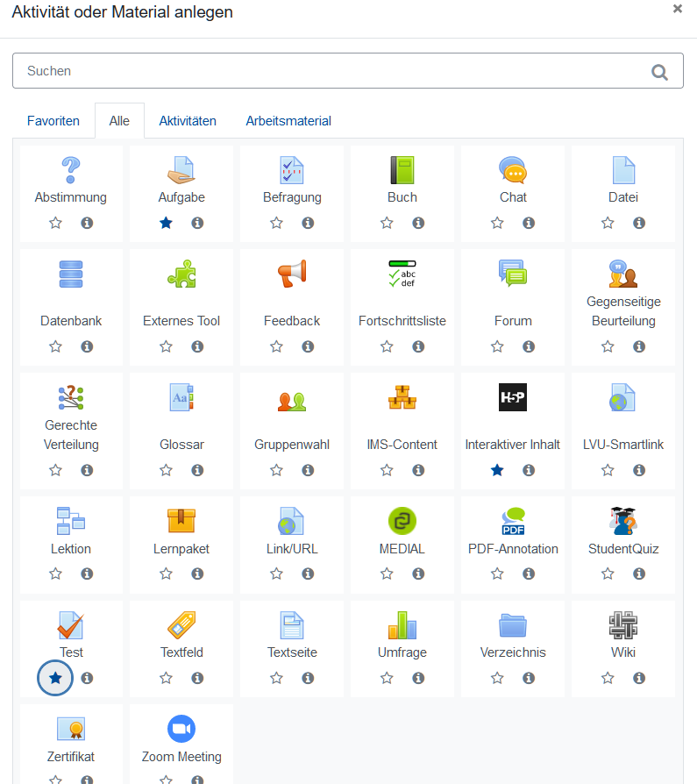The height and width of the screenshot is (784, 697).
Task: Star the Textseite resource
Action: pos(276,678)
